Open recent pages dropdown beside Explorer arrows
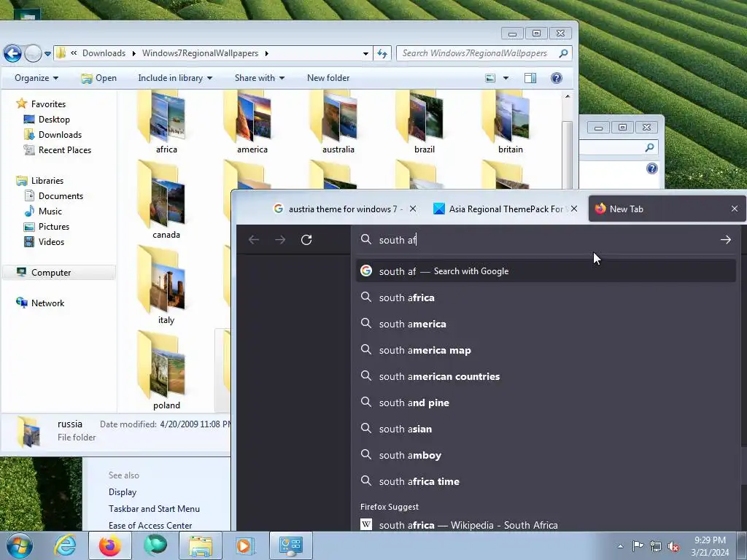The image size is (747, 560). 47,54
